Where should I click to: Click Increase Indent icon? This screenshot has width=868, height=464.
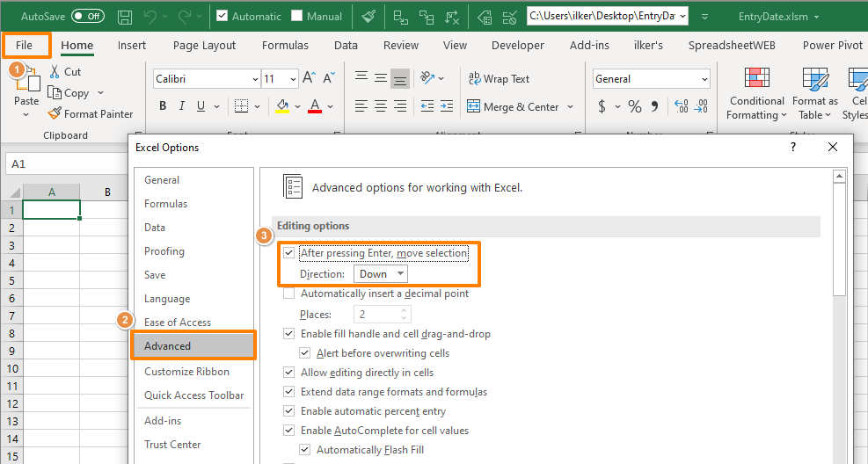point(447,105)
